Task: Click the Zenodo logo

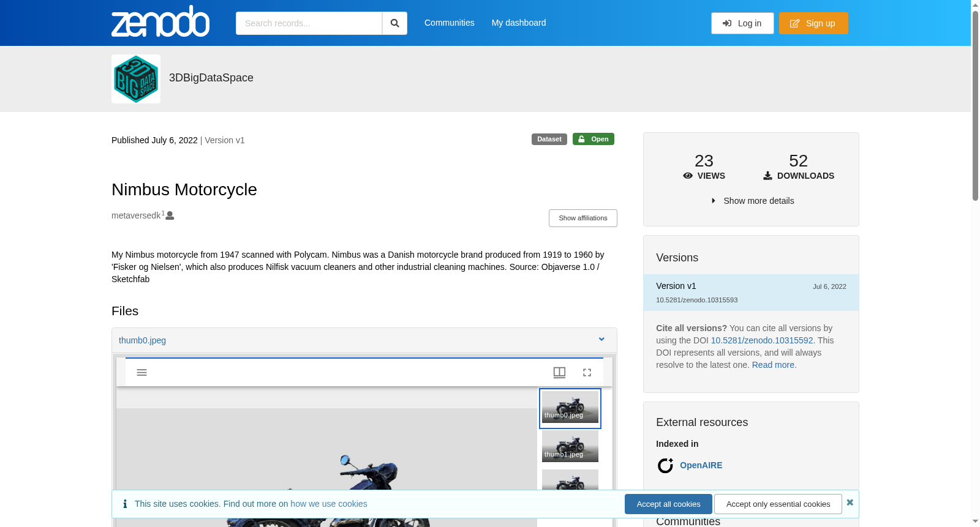Action: 160,21
